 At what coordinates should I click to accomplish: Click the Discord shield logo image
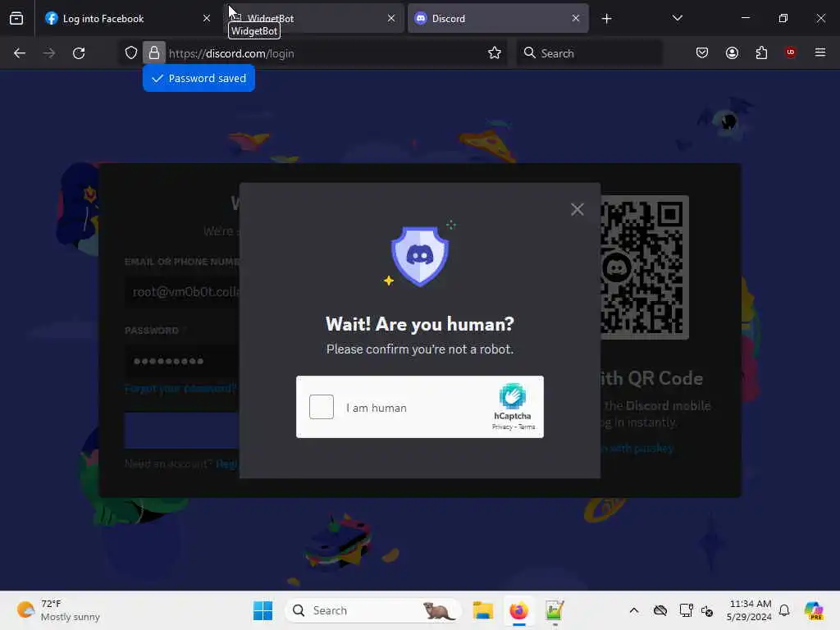pos(420,256)
